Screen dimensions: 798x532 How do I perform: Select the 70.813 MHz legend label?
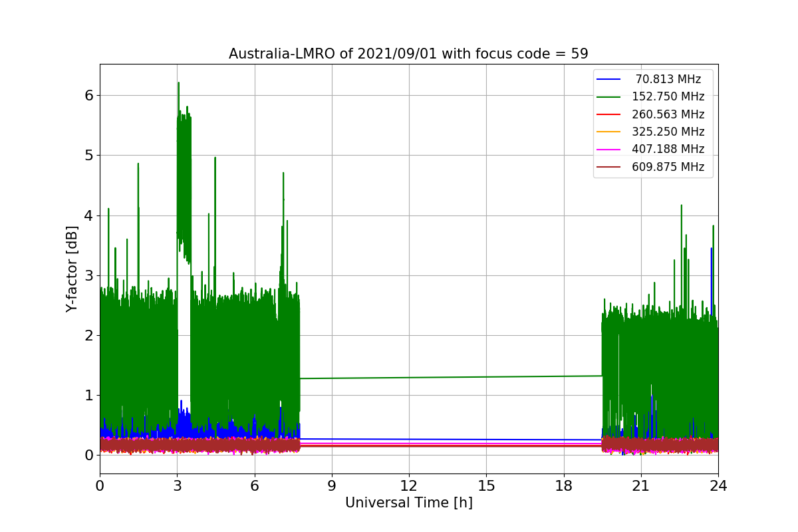668,80
